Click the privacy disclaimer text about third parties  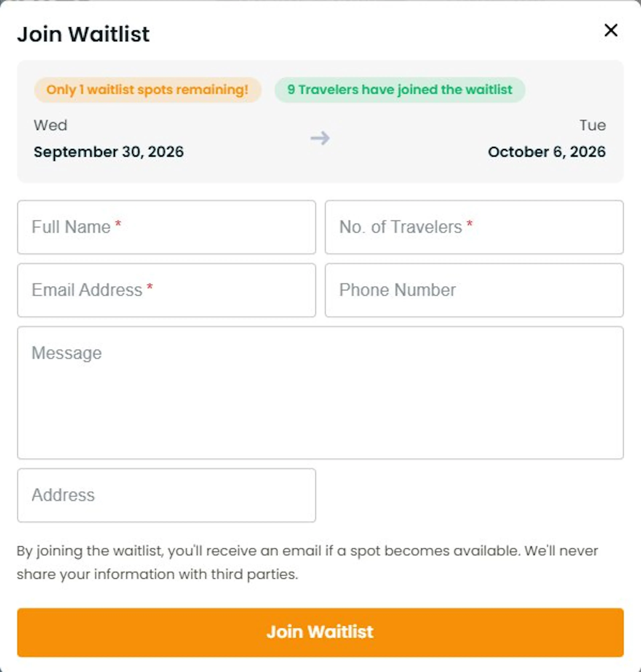coord(307,562)
